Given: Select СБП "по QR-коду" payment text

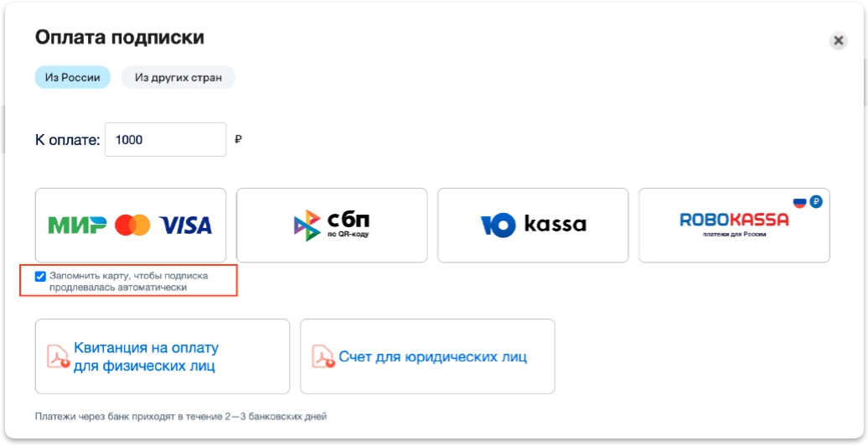Looking at the screenshot, I should click(x=349, y=236).
